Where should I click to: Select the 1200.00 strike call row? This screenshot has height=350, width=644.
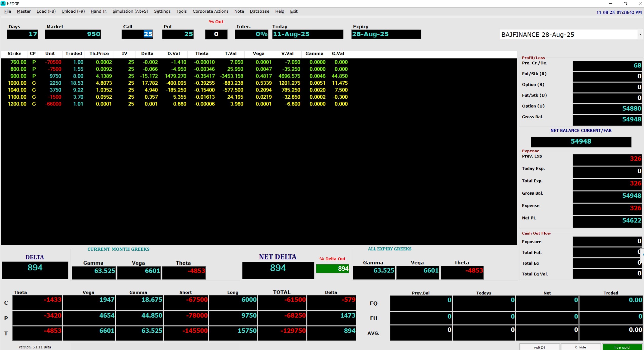tap(175, 104)
